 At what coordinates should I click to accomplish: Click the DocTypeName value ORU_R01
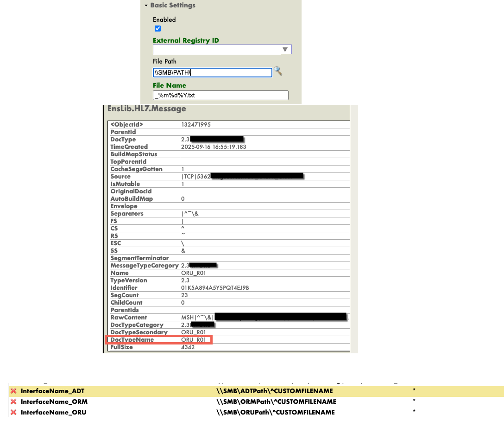pos(193,340)
